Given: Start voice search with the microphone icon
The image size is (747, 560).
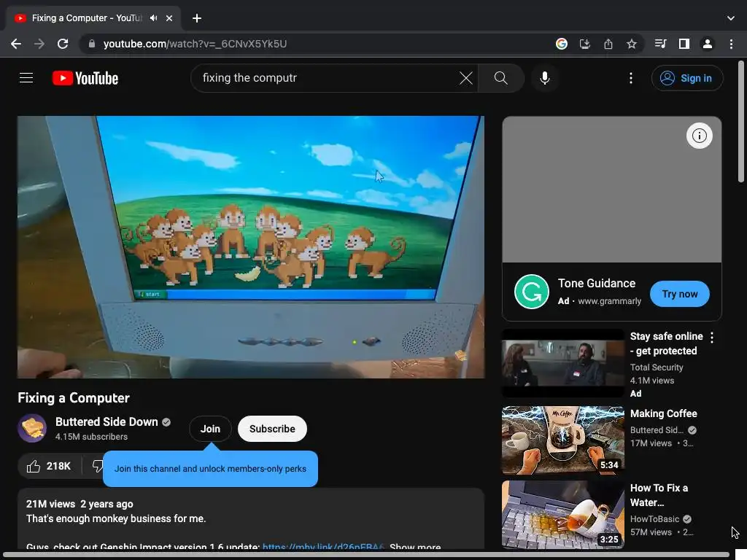Looking at the screenshot, I should pos(544,78).
